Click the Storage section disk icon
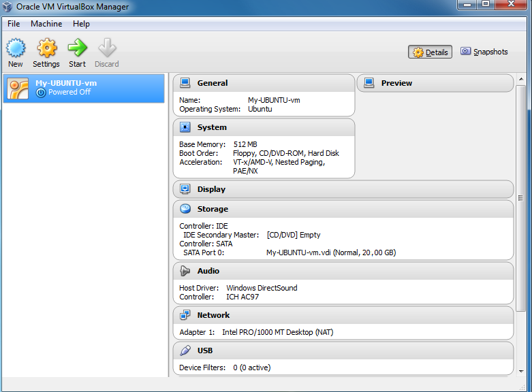 tap(185, 208)
